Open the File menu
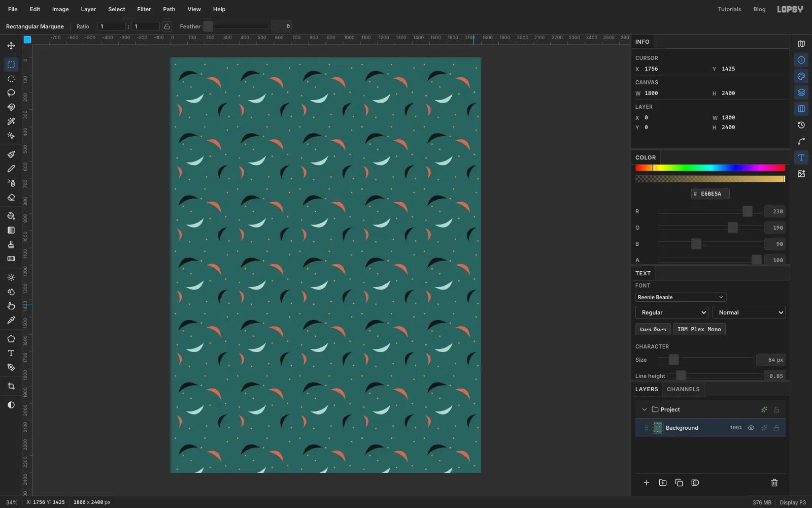Image resolution: width=812 pixels, height=508 pixels. point(13,9)
